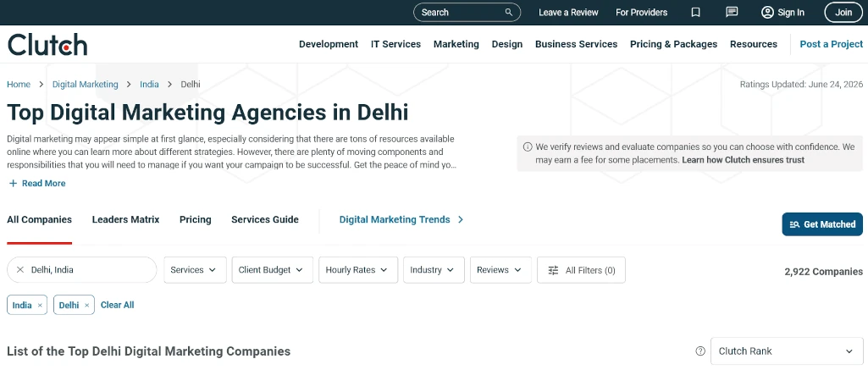Click the Clutch logo

(x=47, y=44)
